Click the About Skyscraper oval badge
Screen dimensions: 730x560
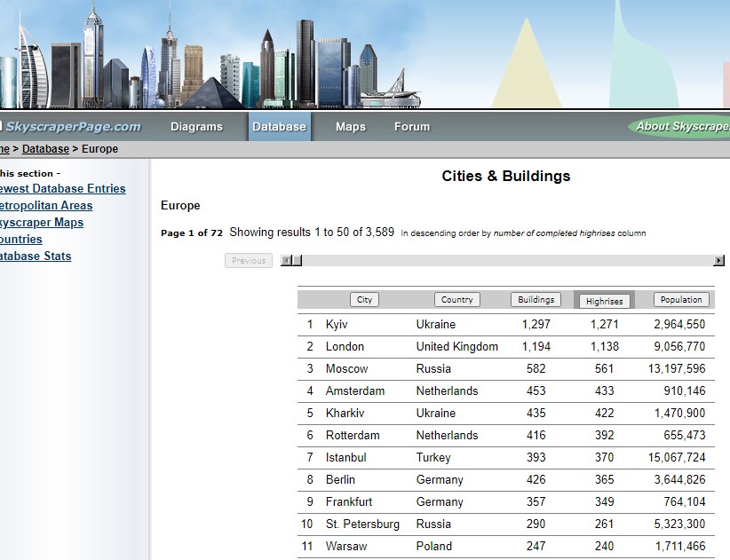[680, 127]
